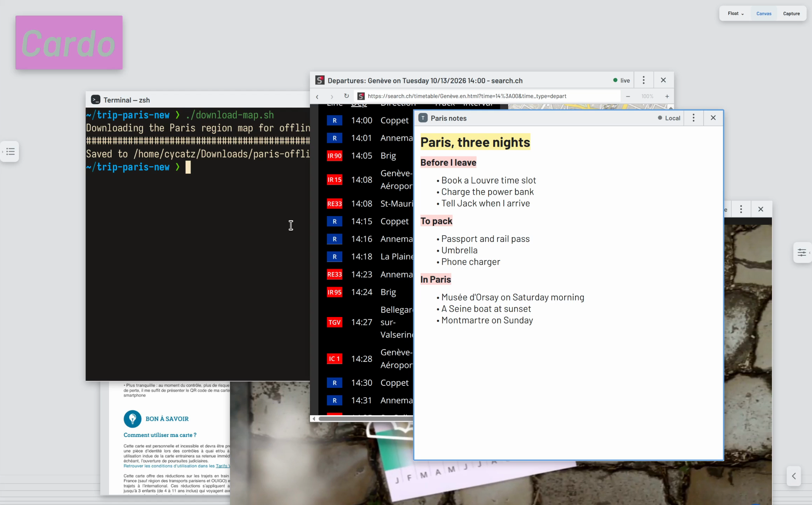This screenshot has width=812, height=505.
Task: Zoom out the browser page with minus
Action: pos(628,96)
